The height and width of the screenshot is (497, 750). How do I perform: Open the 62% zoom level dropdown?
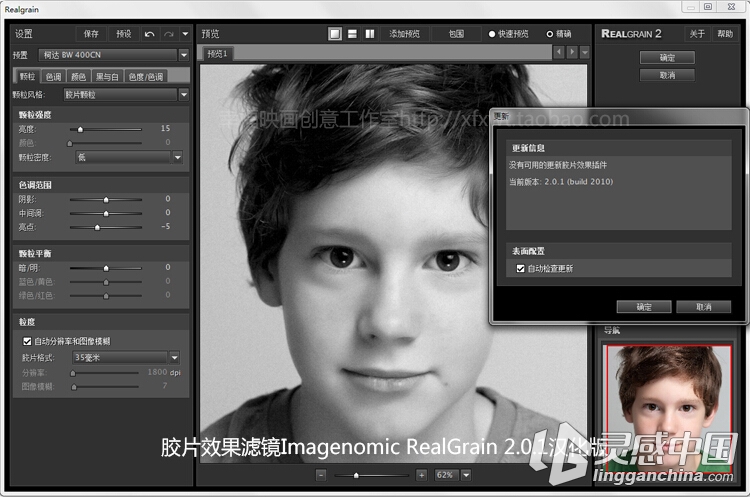point(466,475)
